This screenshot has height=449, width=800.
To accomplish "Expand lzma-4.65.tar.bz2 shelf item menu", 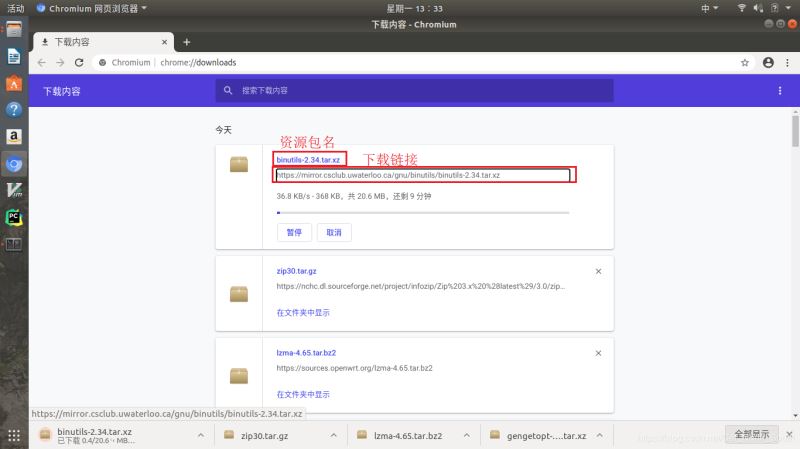I will (466, 435).
